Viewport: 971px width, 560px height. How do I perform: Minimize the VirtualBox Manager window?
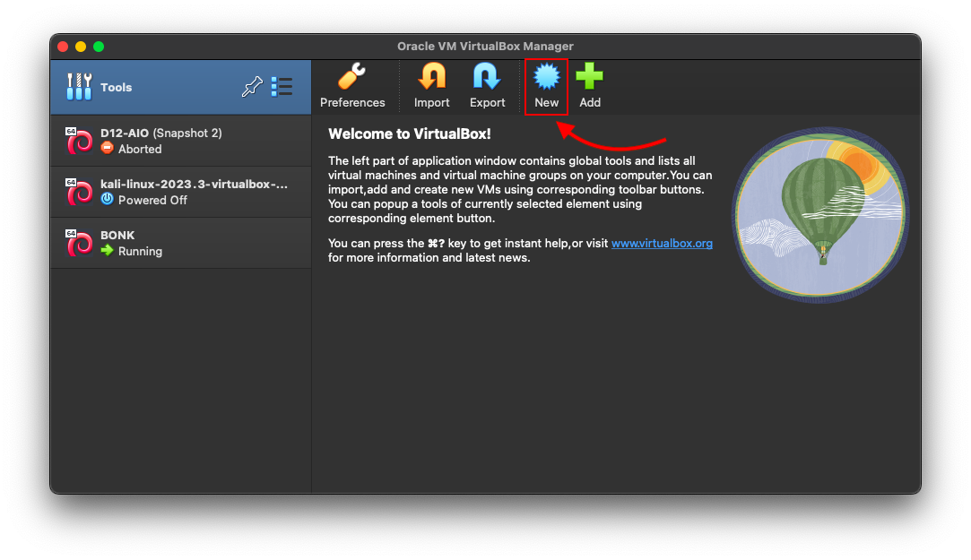(81, 47)
